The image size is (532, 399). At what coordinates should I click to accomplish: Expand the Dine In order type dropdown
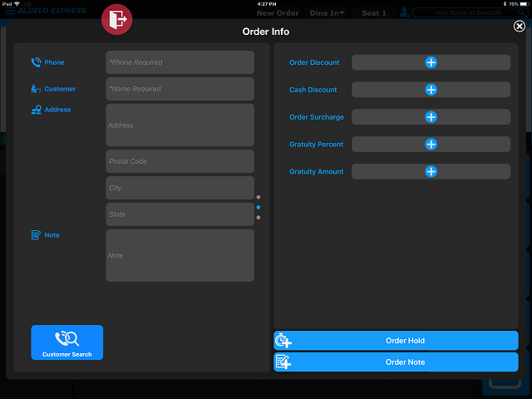[x=328, y=13]
